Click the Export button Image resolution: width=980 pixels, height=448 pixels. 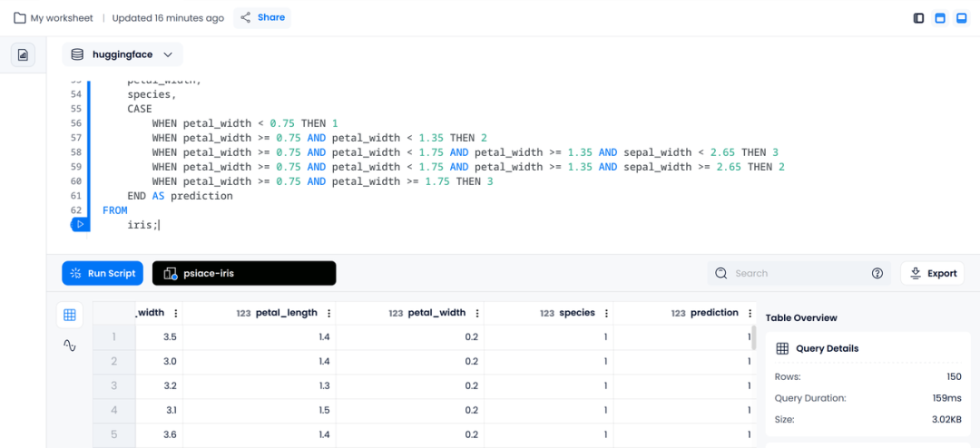[933, 273]
